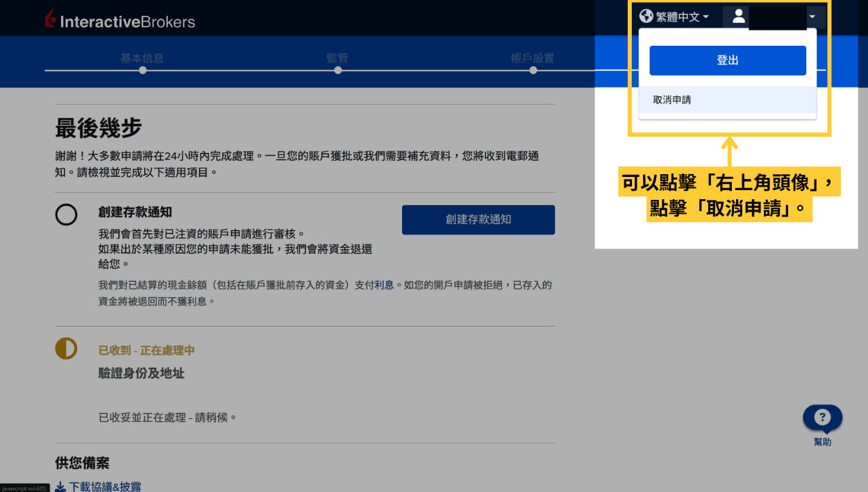The width and height of the screenshot is (868, 492).
Task: Open the 下載協議&披露 link
Action: 105,486
